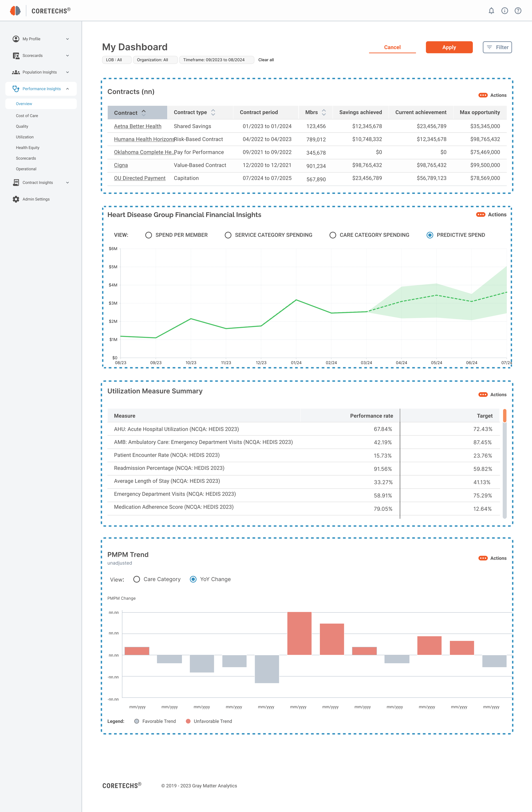
Task: Open Contracts actions ellipsis icon
Action: (483, 95)
